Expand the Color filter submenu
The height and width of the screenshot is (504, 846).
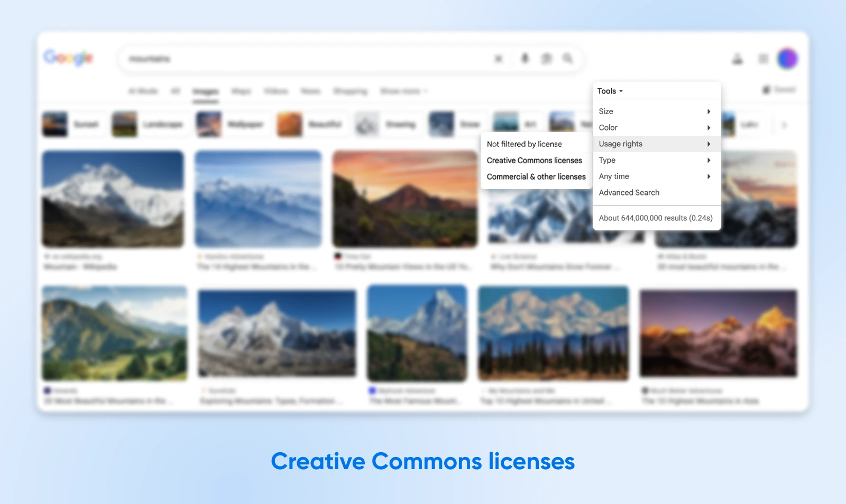click(x=655, y=128)
